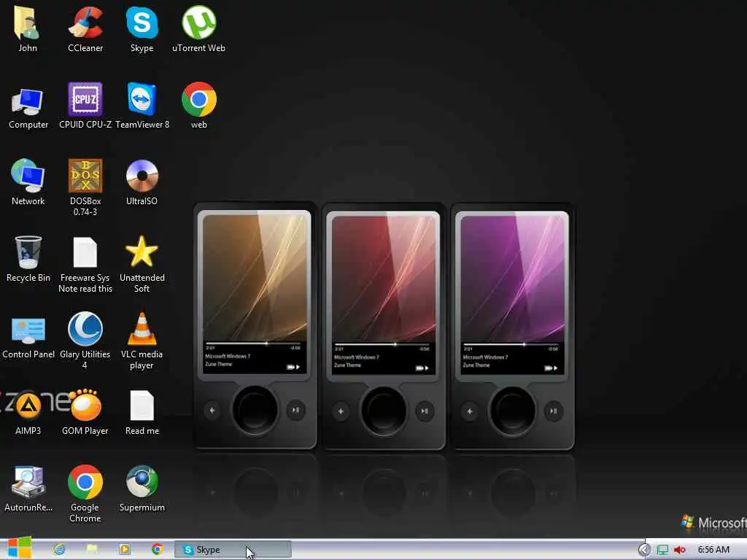
Task: Select the Skype desktop shortcut
Action: [142, 28]
